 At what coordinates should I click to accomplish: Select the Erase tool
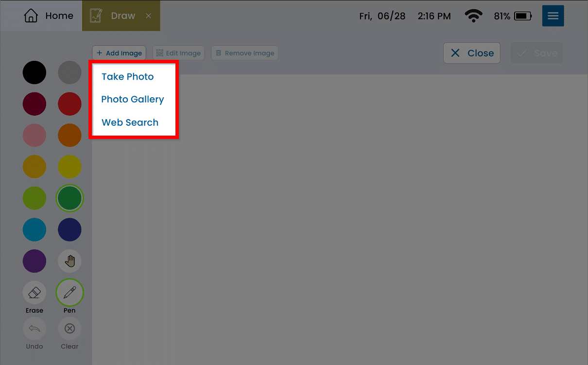pyautogui.click(x=35, y=293)
